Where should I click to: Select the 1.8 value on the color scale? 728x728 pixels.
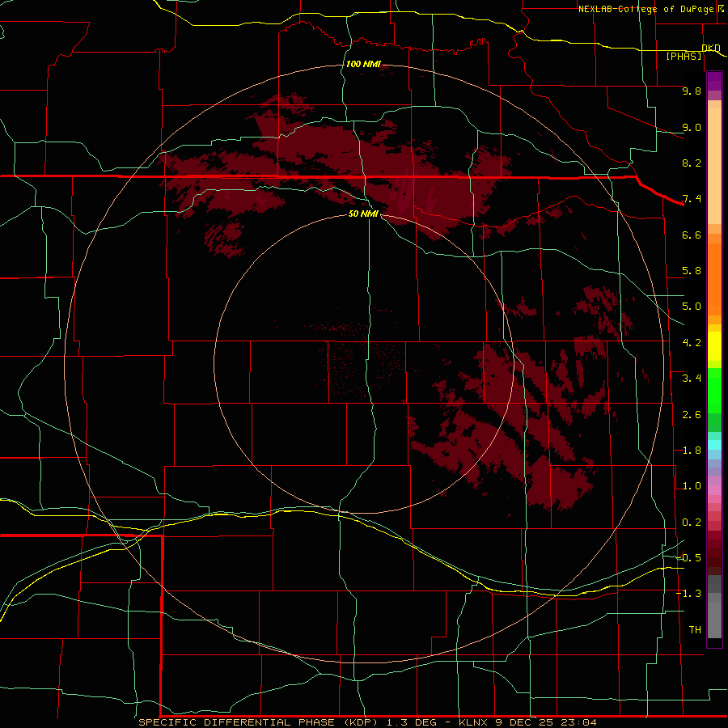click(692, 451)
